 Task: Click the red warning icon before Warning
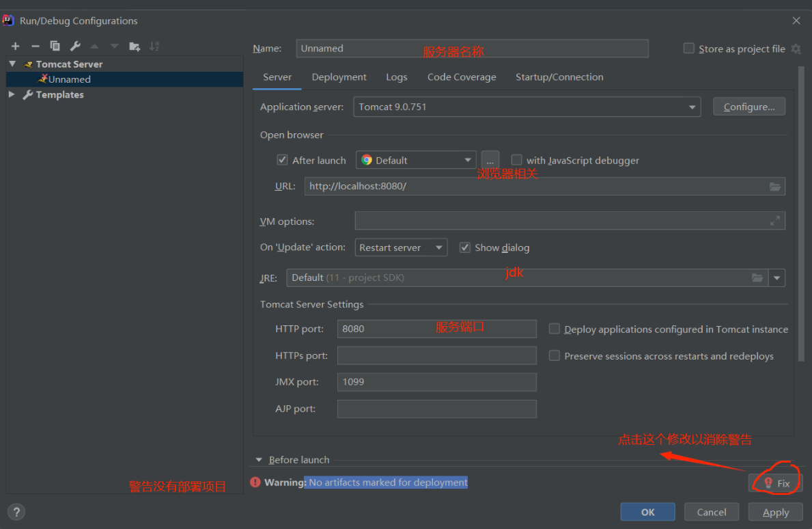[x=255, y=483]
